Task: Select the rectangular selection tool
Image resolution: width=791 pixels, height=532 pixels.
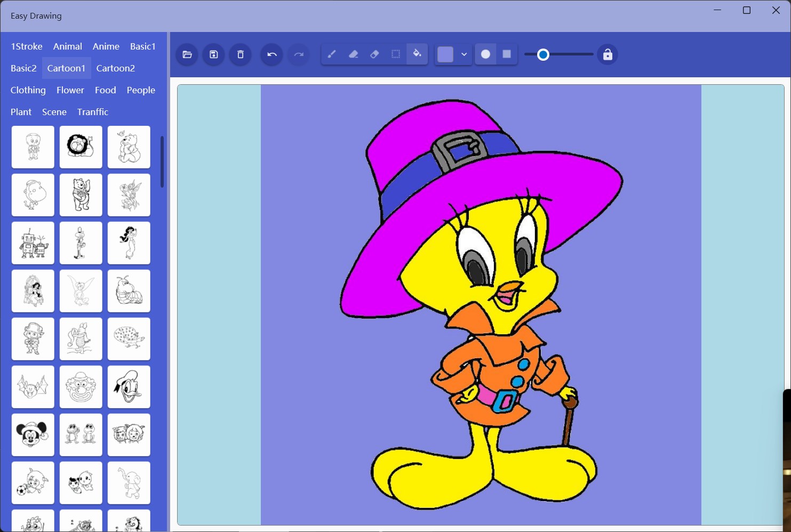Action: (395, 54)
